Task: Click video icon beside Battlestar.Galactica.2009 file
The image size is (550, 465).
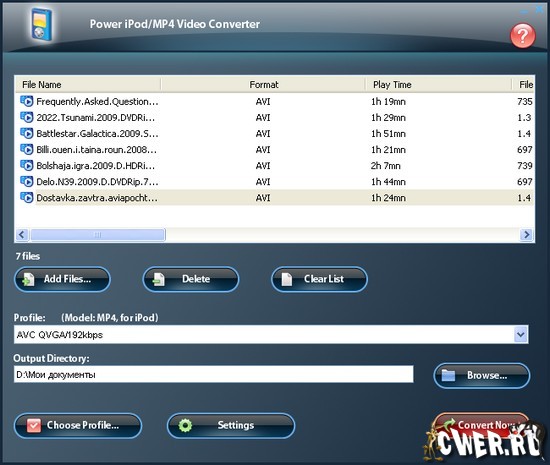Action: tap(27, 133)
